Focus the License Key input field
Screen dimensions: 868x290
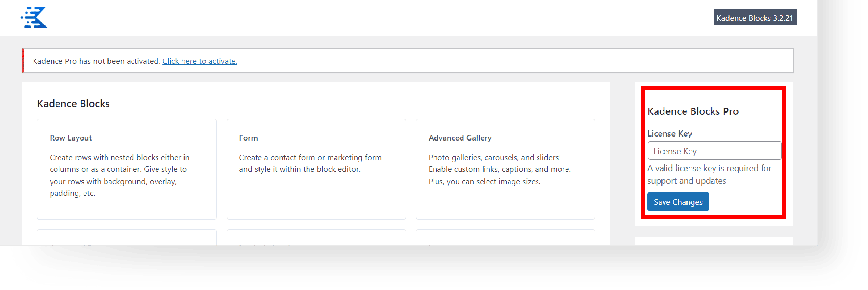tap(714, 151)
